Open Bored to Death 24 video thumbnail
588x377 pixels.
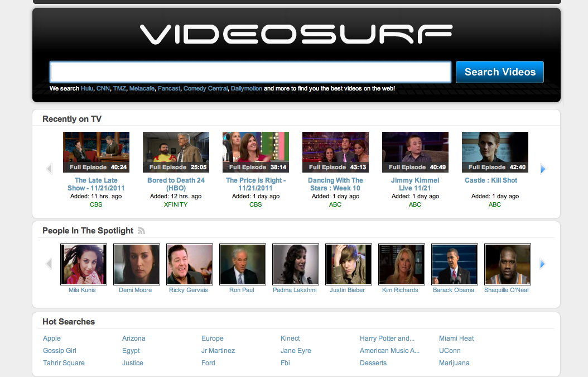tap(176, 152)
